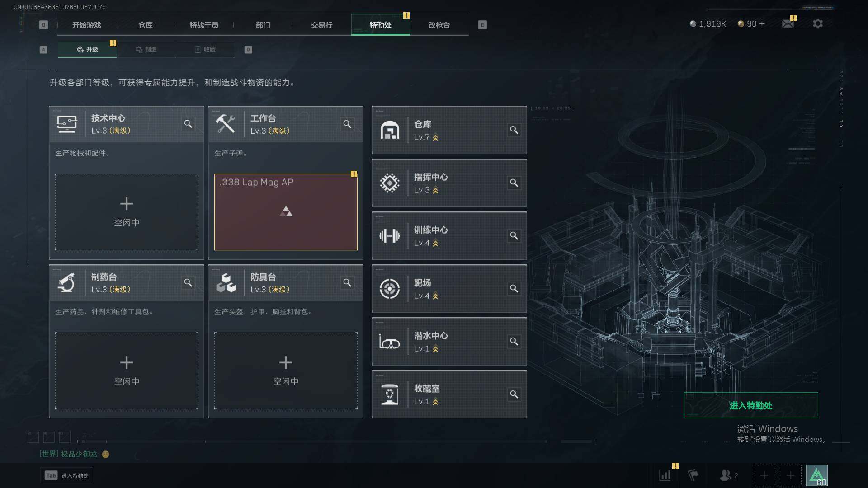Switch to the 制造 sub-tab
The width and height of the screenshot is (868, 488).
coord(146,49)
